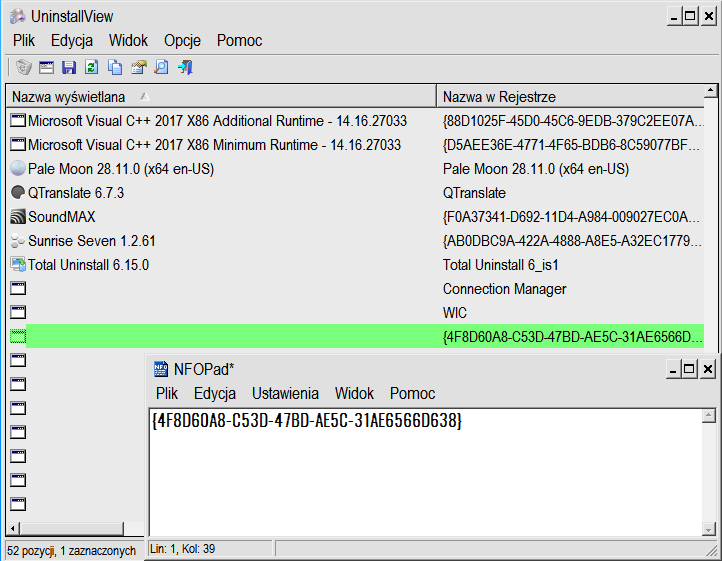Click the NFOPad scroll-down arrow
The height and width of the screenshot is (561, 722).
[x=709, y=529]
